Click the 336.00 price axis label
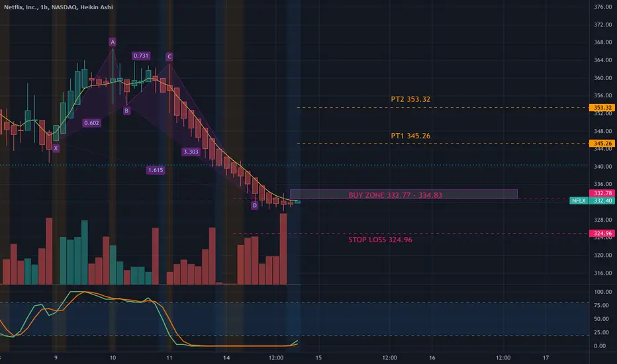 [x=603, y=184]
